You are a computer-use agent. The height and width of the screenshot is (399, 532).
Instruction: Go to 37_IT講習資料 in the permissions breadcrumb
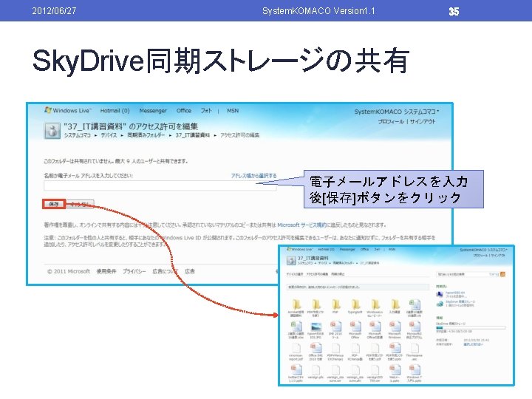coord(192,135)
